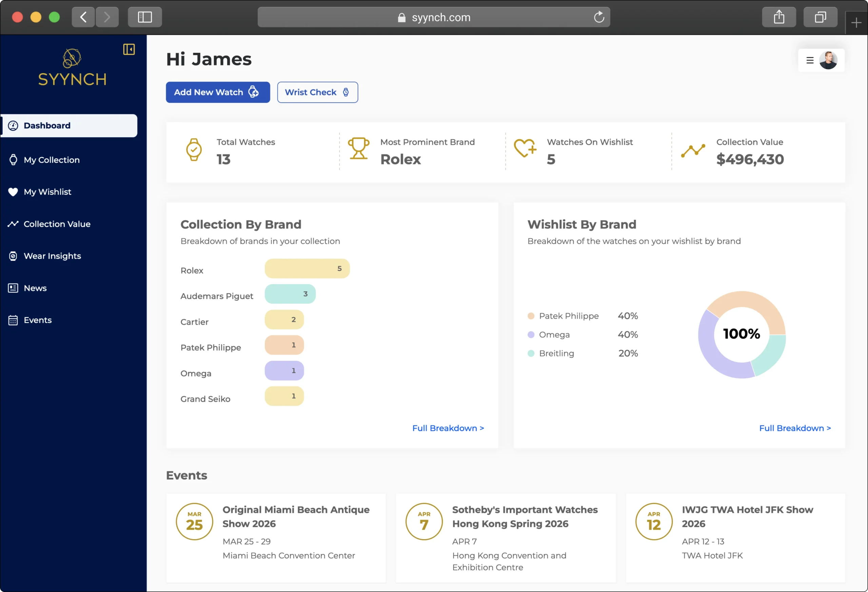This screenshot has height=592, width=868.
Task: Click the Audemars Piguet bar showing 3
Action: tap(290, 294)
